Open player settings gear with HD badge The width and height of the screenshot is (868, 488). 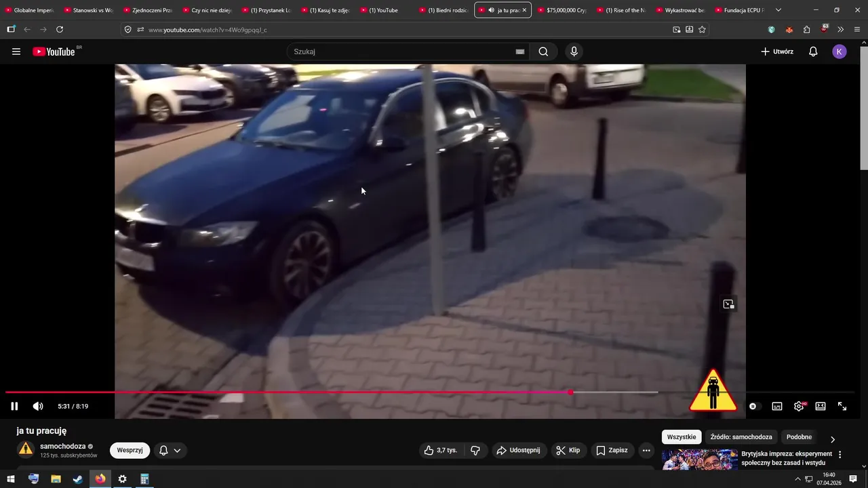[799, 406]
